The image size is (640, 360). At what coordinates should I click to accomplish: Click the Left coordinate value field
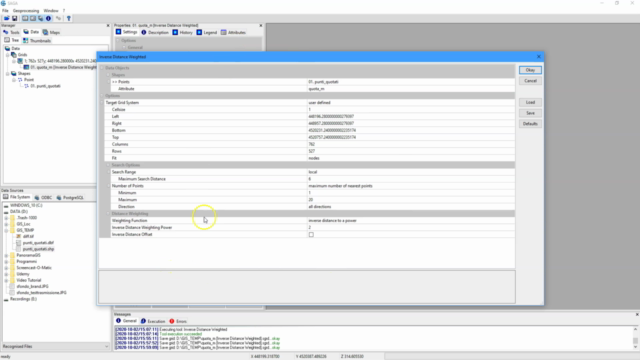411,116
